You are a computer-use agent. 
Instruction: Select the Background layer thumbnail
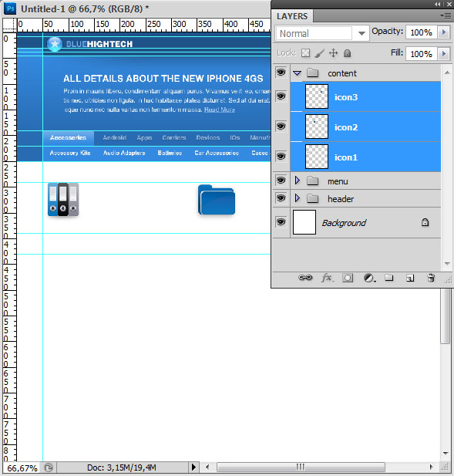point(304,222)
